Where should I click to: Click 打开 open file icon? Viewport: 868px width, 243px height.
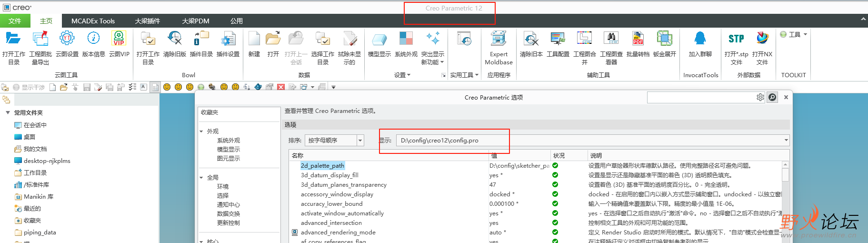pos(273,39)
